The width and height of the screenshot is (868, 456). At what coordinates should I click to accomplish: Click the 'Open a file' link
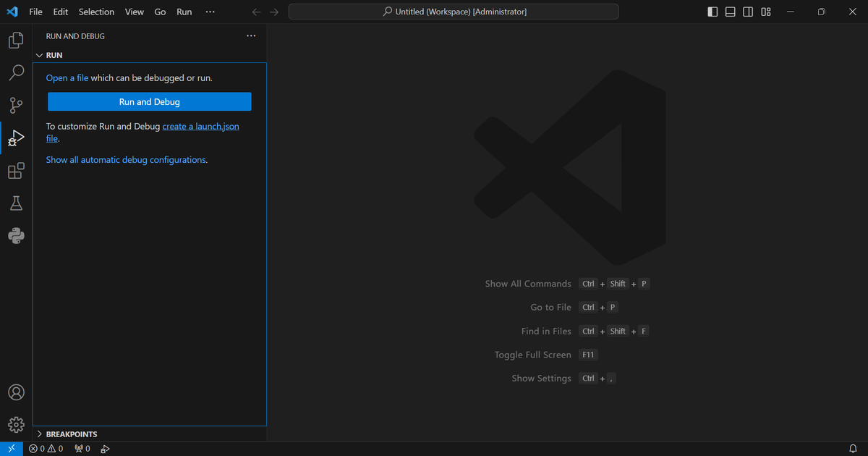click(67, 78)
